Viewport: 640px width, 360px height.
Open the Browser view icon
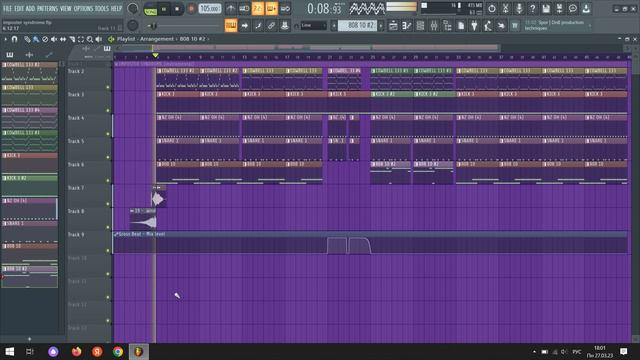(447, 26)
